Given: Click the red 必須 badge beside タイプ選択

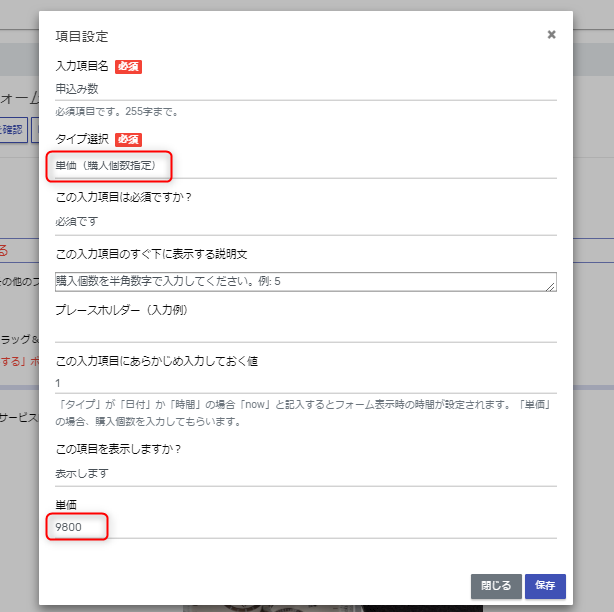Looking at the screenshot, I should pos(128,139).
